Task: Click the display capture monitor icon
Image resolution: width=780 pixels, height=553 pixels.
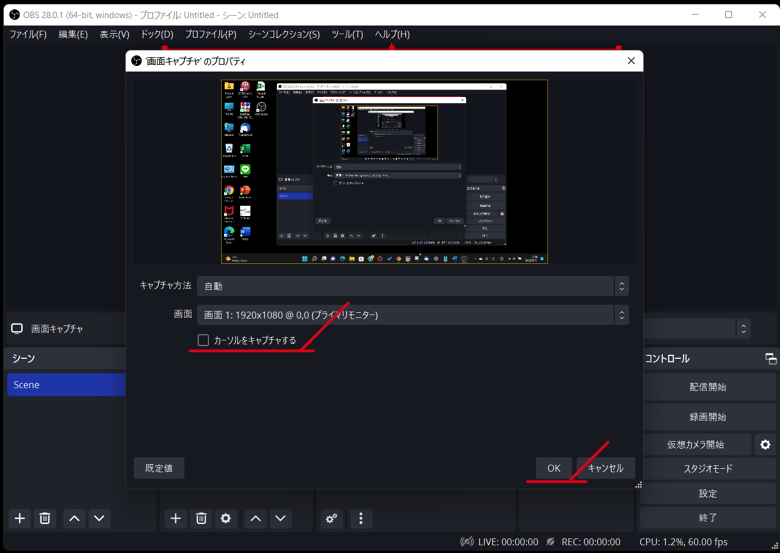Action: 17,329
